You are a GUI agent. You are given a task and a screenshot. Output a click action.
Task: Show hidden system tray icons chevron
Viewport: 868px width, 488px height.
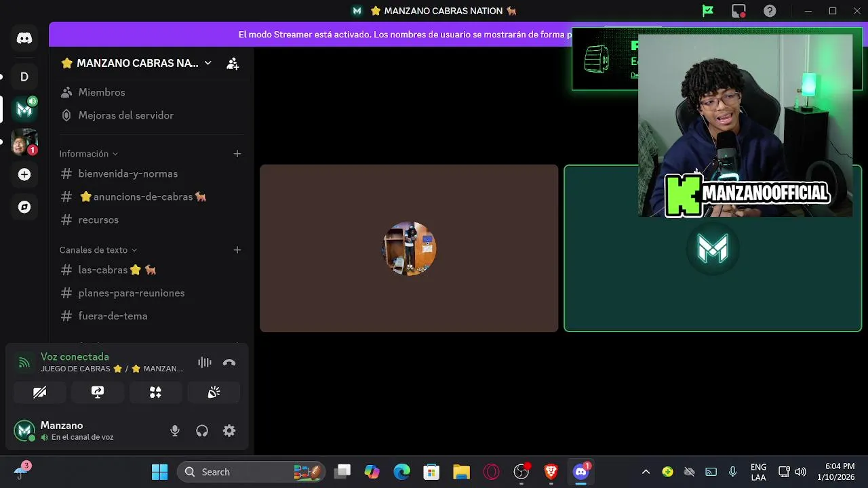(x=646, y=472)
